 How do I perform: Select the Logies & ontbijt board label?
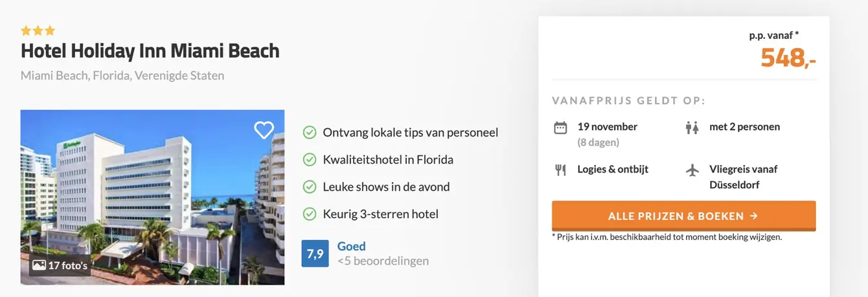[x=613, y=170]
